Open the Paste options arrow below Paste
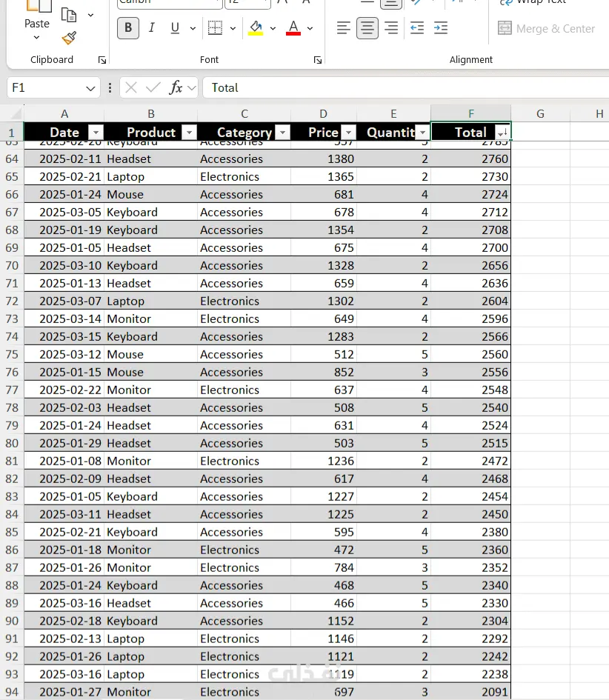The image size is (609, 700). click(x=36, y=38)
